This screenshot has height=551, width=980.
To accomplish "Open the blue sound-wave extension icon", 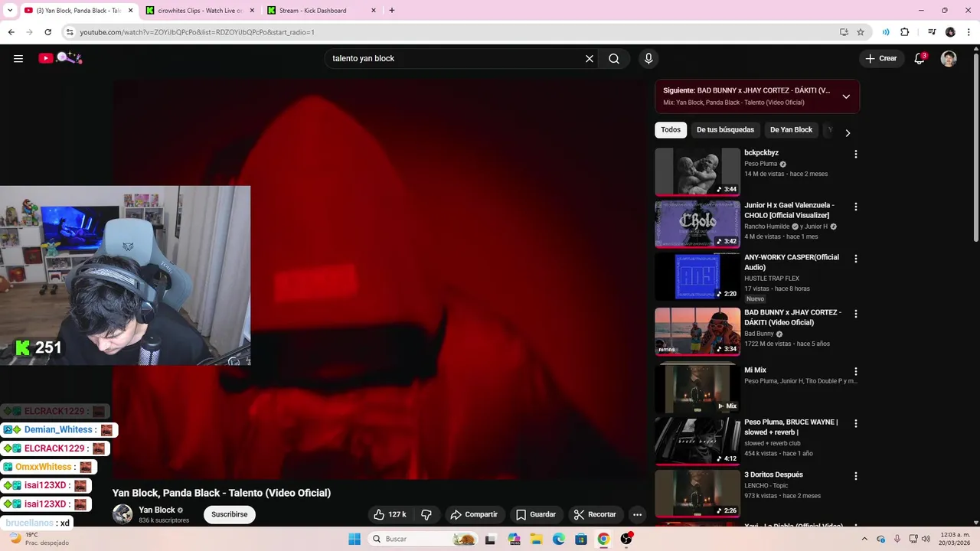I will [886, 32].
